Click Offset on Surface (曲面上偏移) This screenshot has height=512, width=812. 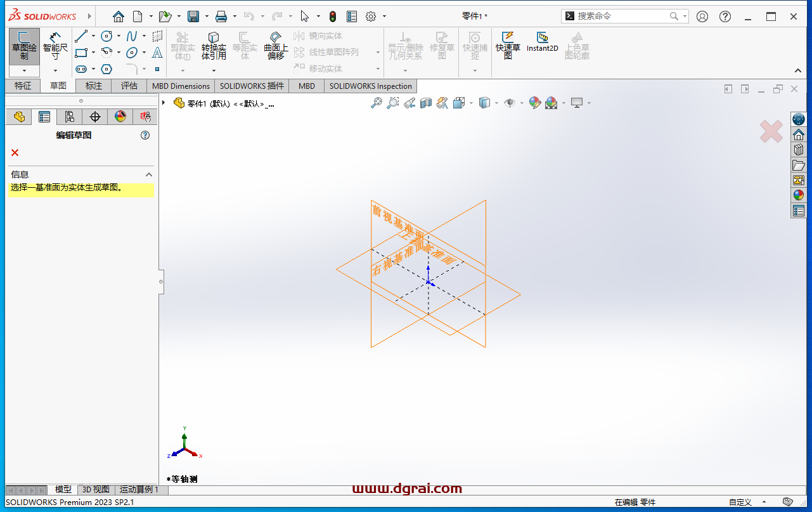point(276,46)
